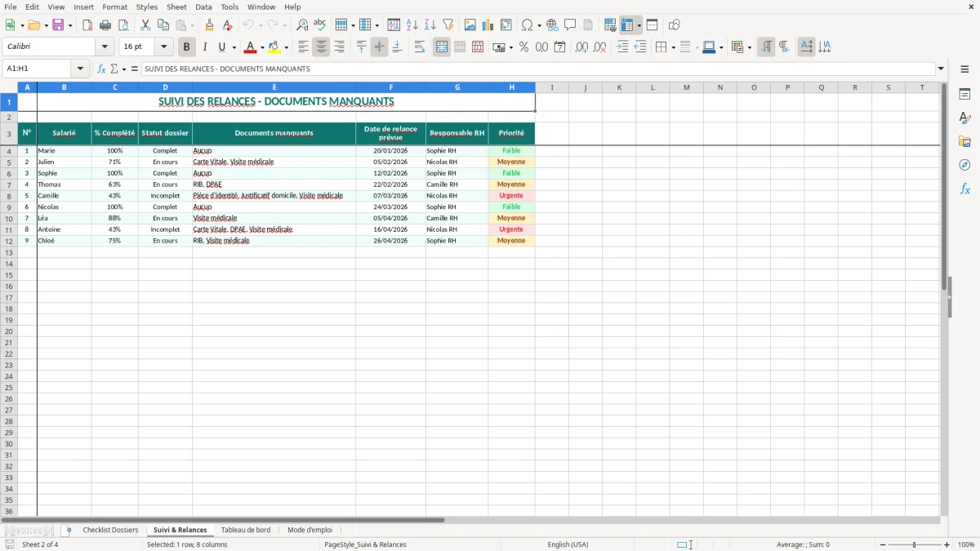Toggle Merge and Center Cells
The height and width of the screenshot is (551, 980).
tap(442, 47)
